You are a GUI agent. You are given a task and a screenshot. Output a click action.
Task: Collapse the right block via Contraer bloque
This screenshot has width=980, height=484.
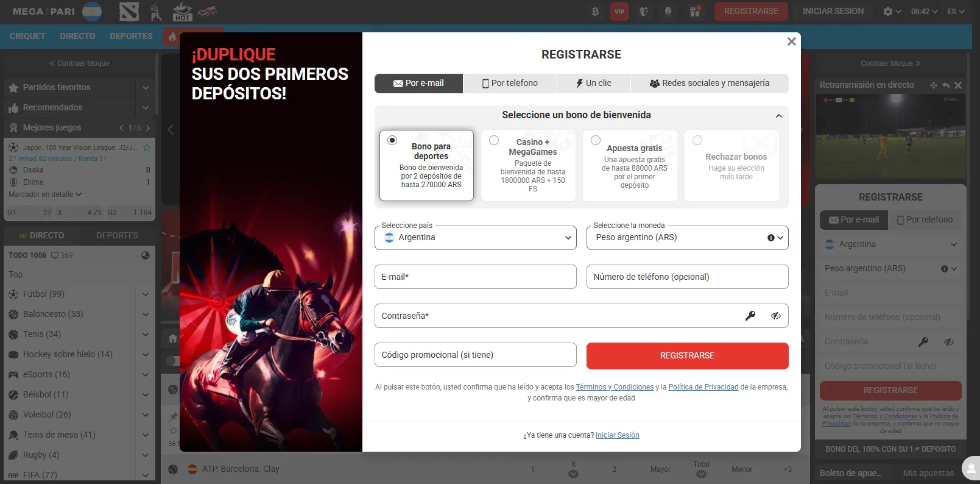(890, 63)
